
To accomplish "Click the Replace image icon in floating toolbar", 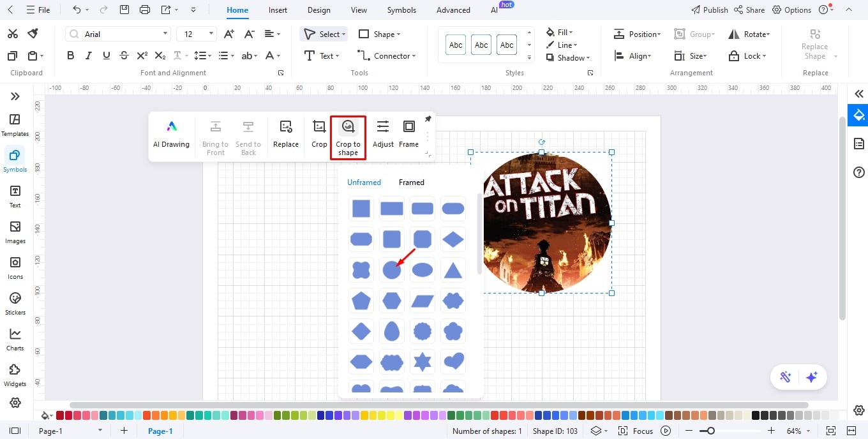I will (x=286, y=135).
